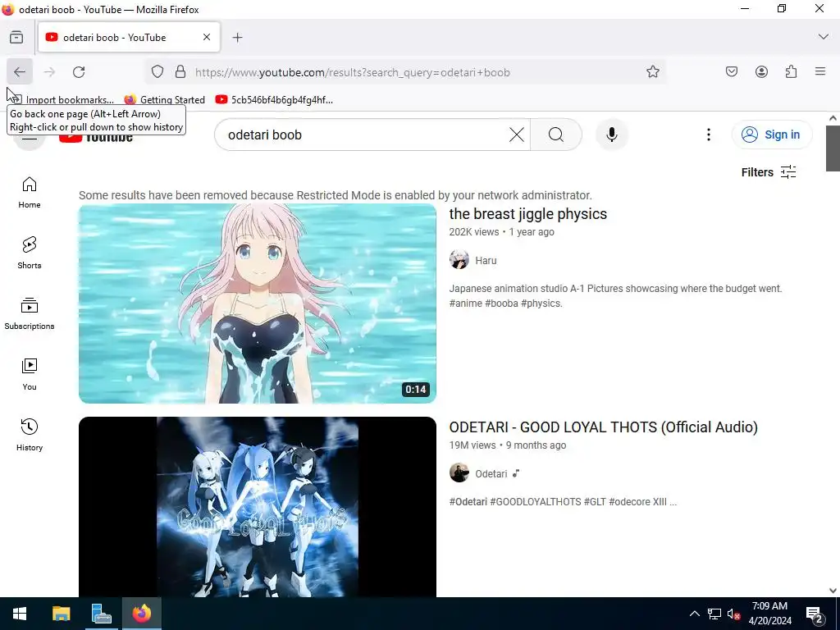Image resolution: width=840 pixels, height=630 pixels.
Task: Open the Action Center notifications icon
Action: [x=815, y=614]
